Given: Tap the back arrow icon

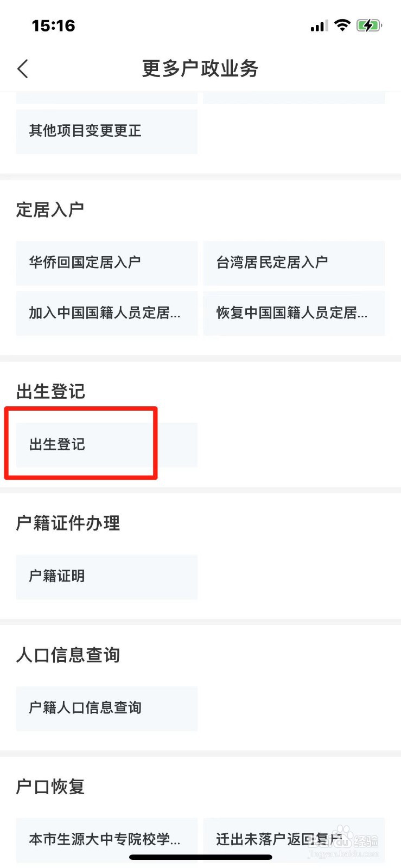Looking at the screenshot, I should pyautogui.click(x=23, y=69).
